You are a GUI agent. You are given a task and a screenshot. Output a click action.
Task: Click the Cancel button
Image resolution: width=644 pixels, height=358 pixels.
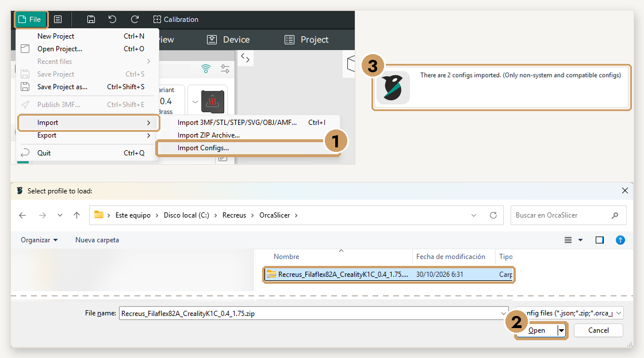point(599,330)
